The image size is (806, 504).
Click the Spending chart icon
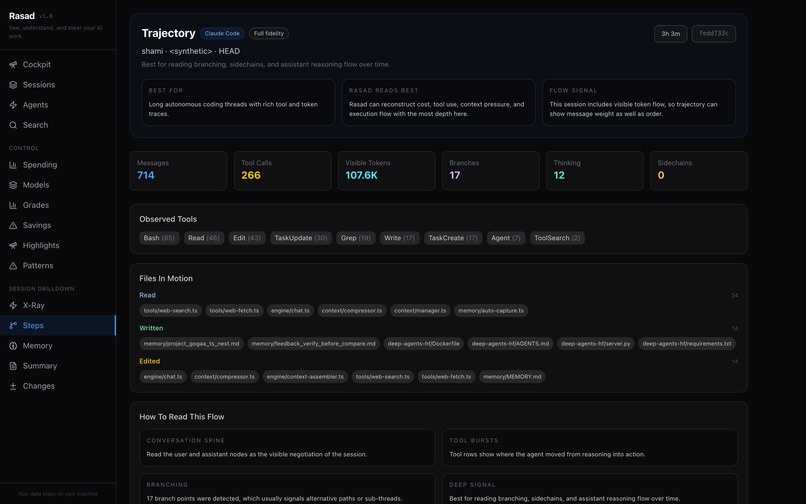point(13,165)
